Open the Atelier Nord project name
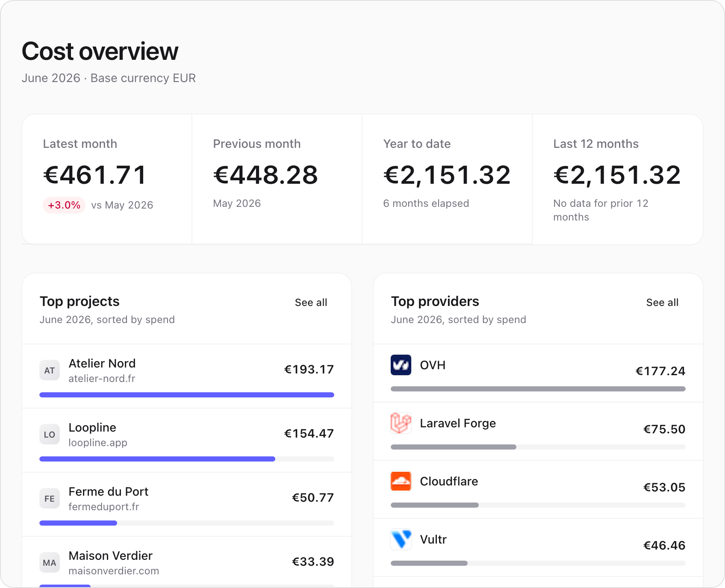725x588 pixels. [102, 363]
